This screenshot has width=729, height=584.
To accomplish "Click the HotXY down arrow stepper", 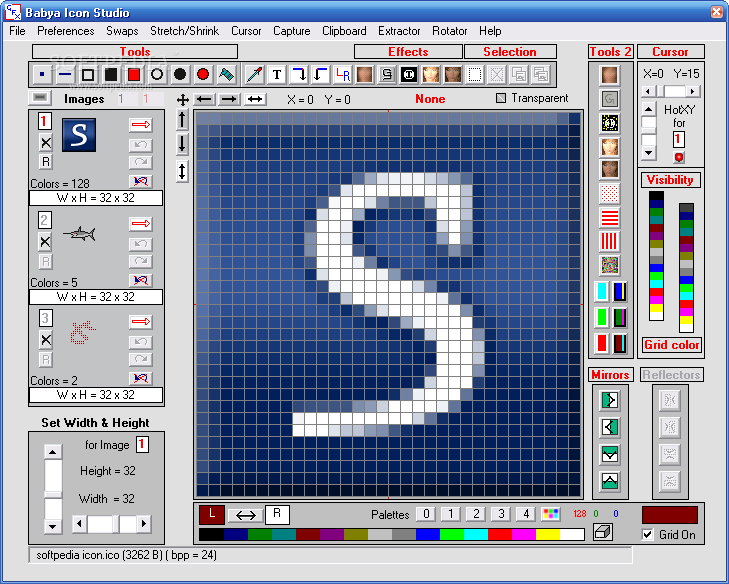I will click(649, 153).
